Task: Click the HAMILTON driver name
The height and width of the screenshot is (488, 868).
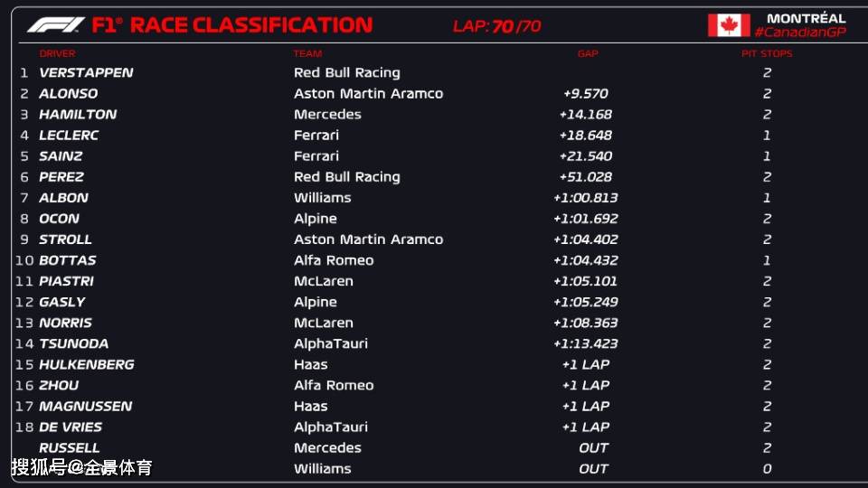Action: click(78, 115)
